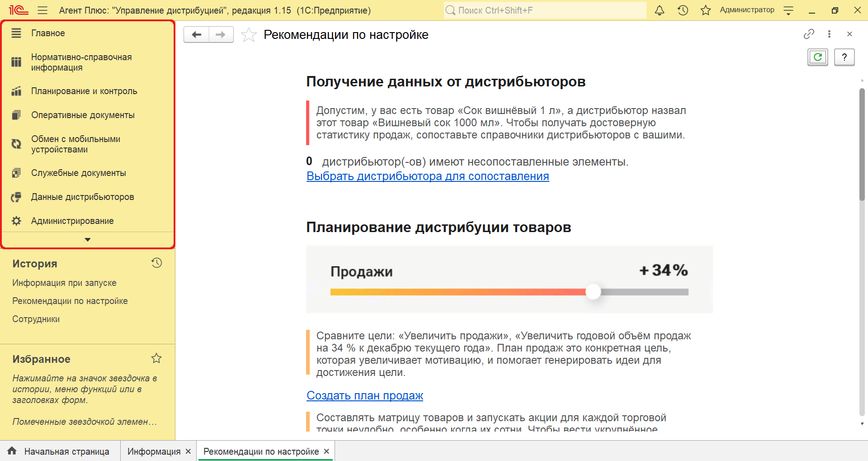Switch to the Информация tab
The height and width of the screenshot is (461, 868).
154,451
